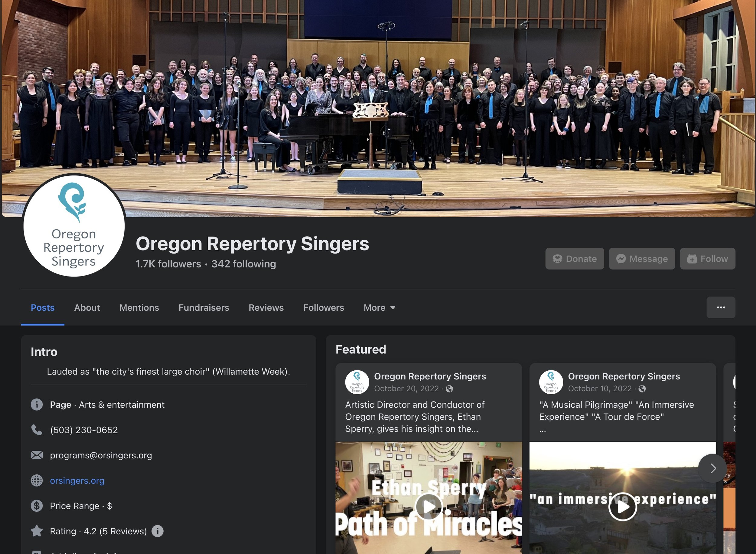Image resolution: width=756 pixels, height=554 pixels.
Task: Follow the Oregon Repertory Singers page
Action: (x=707, y=259)
